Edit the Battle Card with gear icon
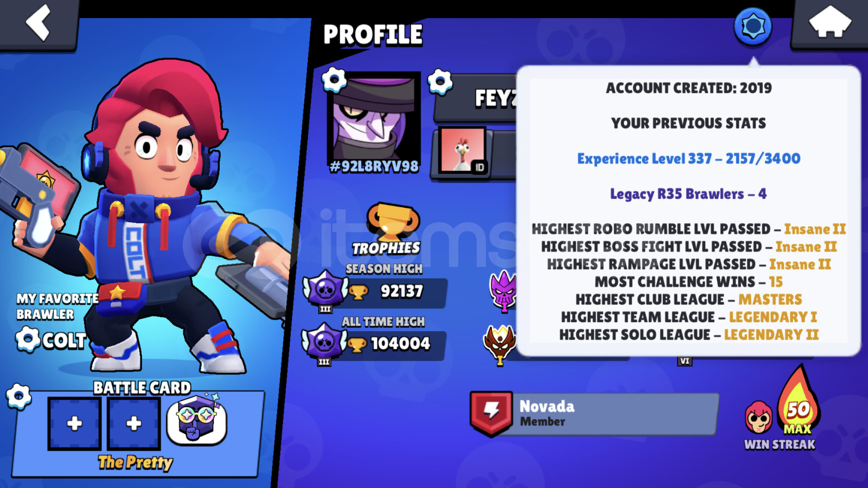Image resolution: width=868 pixels, height=488 pixels. click(19, 397)
